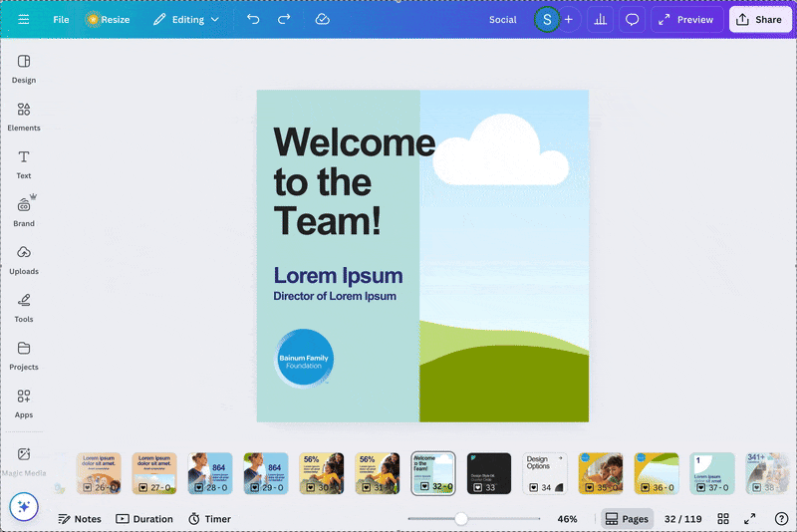
Task: Select page thumbnail 37
Action: point(712,473)
